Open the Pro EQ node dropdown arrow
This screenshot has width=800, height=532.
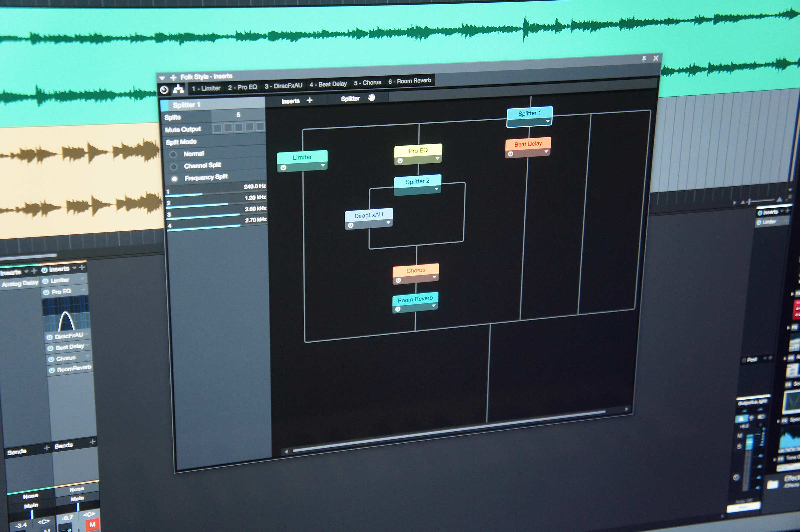(437, 159)
